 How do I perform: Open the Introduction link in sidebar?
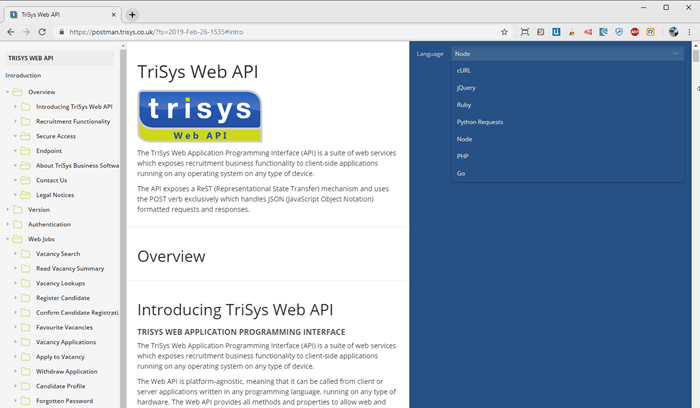point(23,76)
